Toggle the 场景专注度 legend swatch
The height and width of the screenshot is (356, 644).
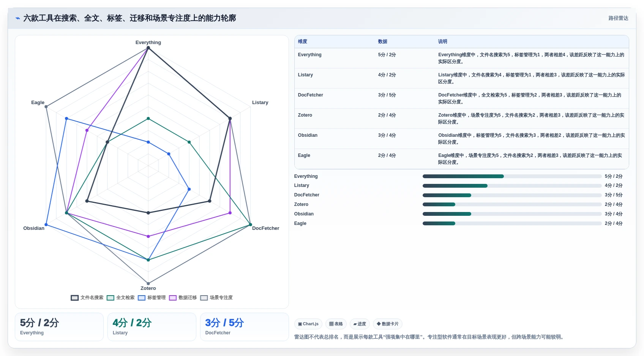pos(204,298)
